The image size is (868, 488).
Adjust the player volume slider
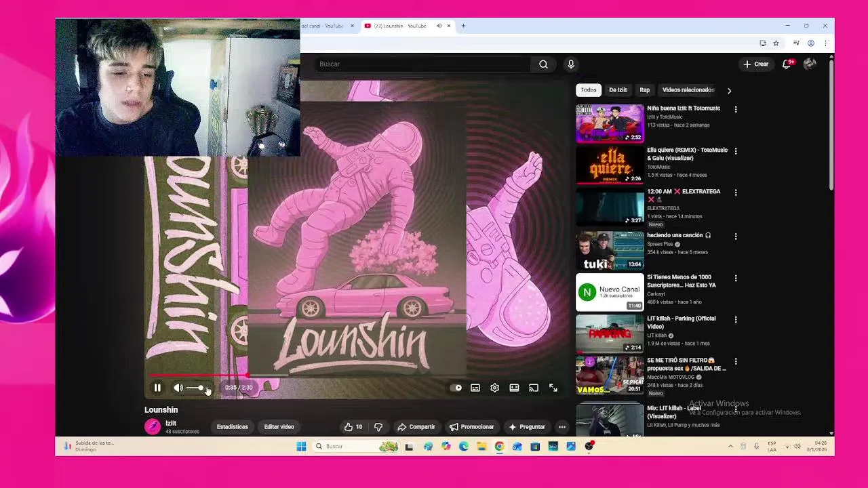[x=195, y=388]
